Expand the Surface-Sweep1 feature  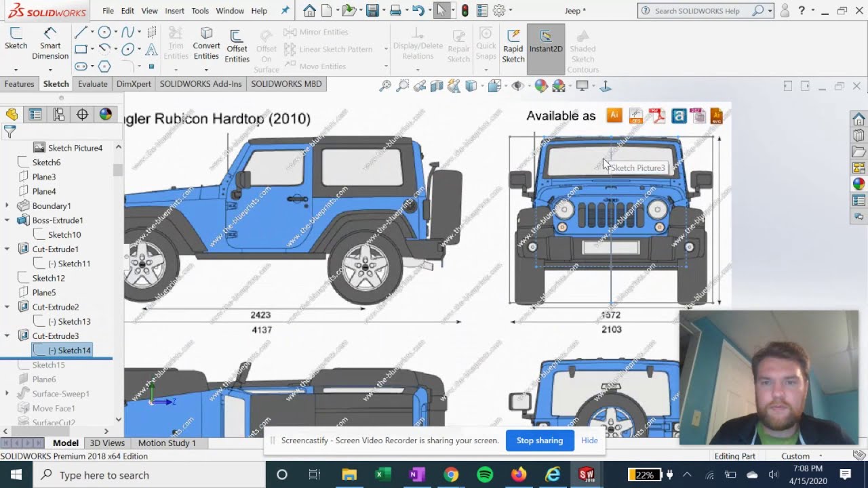point(7,394)
